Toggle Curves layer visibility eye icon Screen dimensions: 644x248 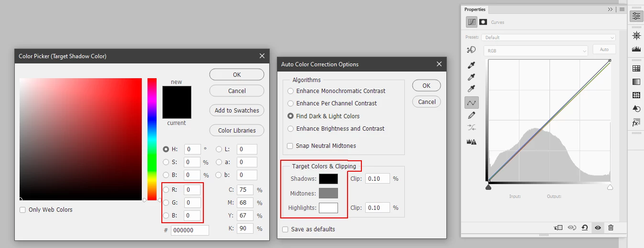tap(597, 228)
